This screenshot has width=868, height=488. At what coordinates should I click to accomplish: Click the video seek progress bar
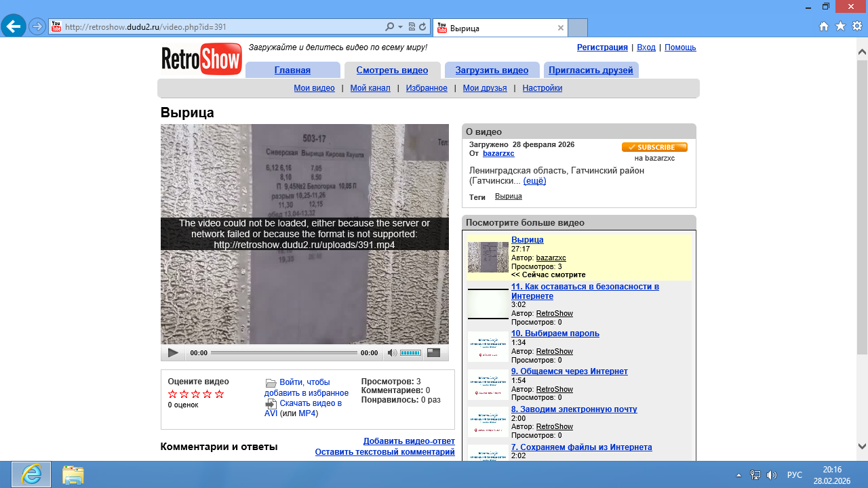[x=283, y=353]
